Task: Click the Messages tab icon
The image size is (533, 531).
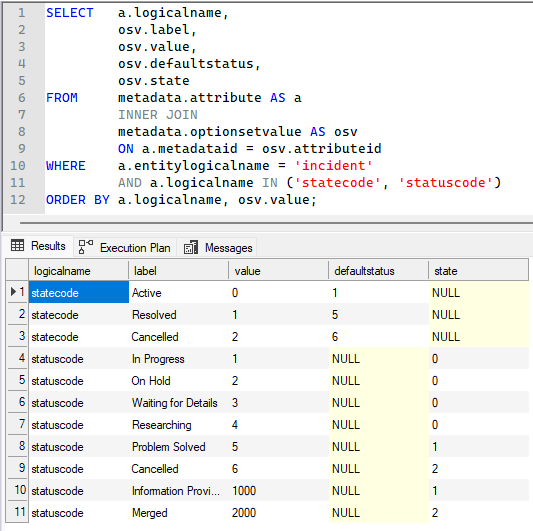Action: pos(191,247)
